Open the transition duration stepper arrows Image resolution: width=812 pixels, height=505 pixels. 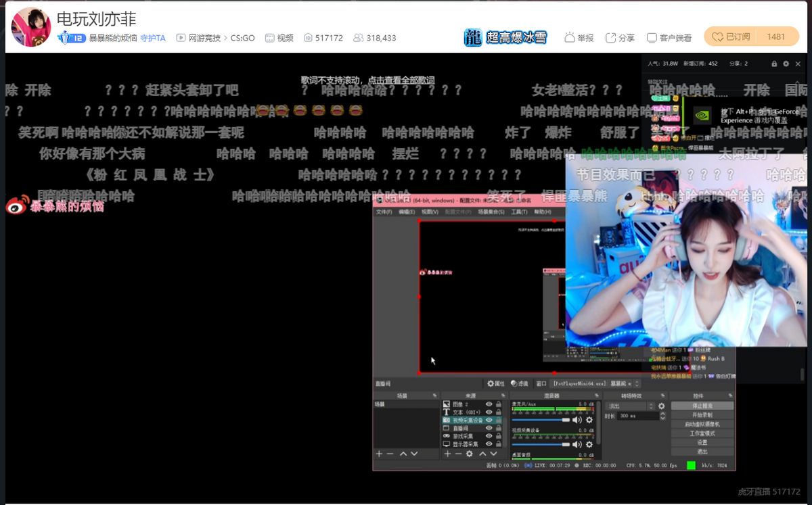pos(663,416)
